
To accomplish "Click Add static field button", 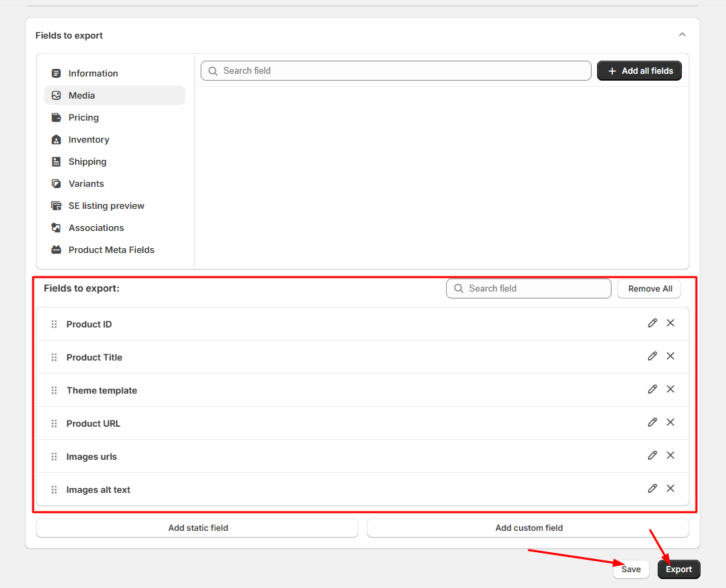I will [x=197, y=528].
